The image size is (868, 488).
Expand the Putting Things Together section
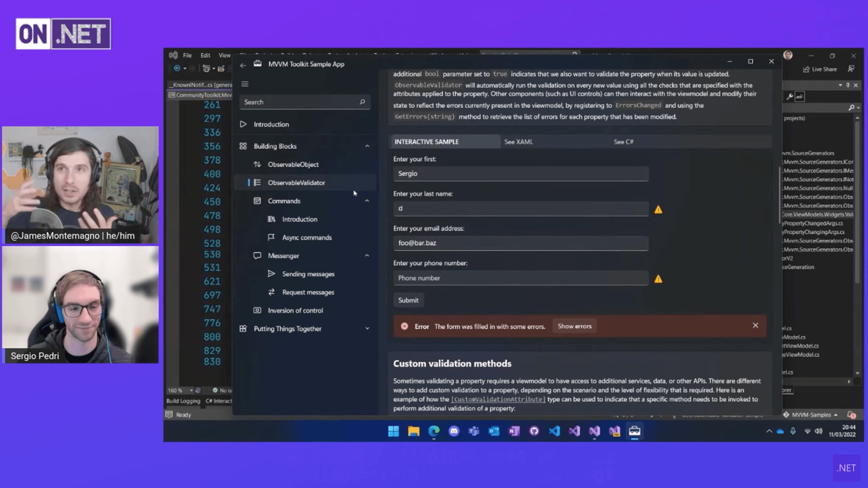pyautogui.click(x=367, y=329)
